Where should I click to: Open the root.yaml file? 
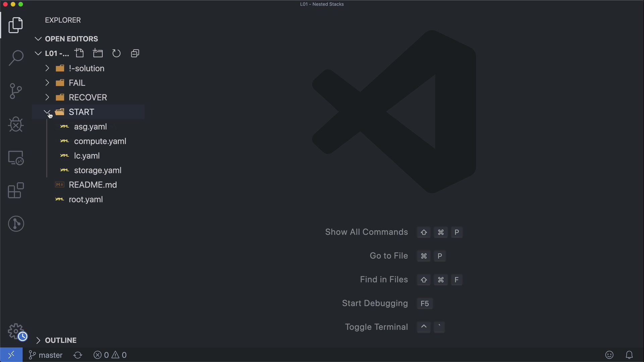point(86,199)
